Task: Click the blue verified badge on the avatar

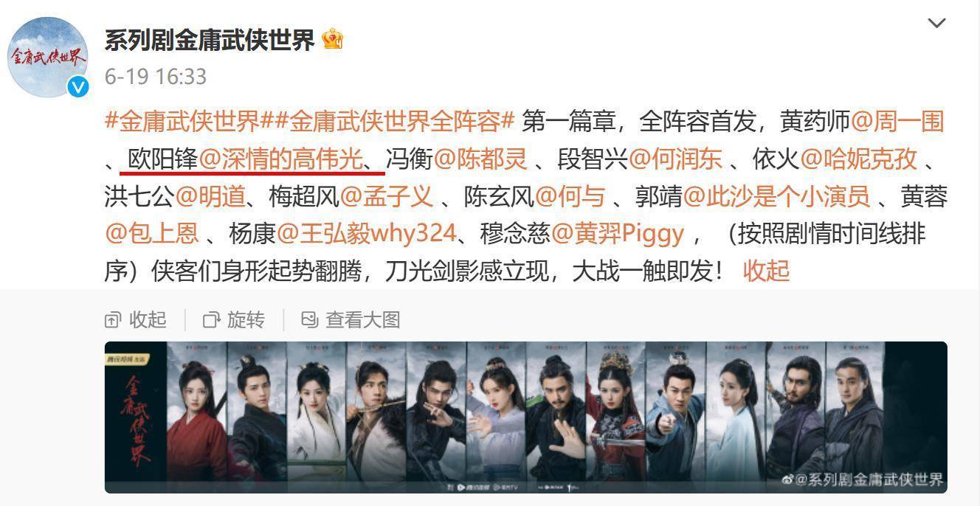Action: pos(77,87)
